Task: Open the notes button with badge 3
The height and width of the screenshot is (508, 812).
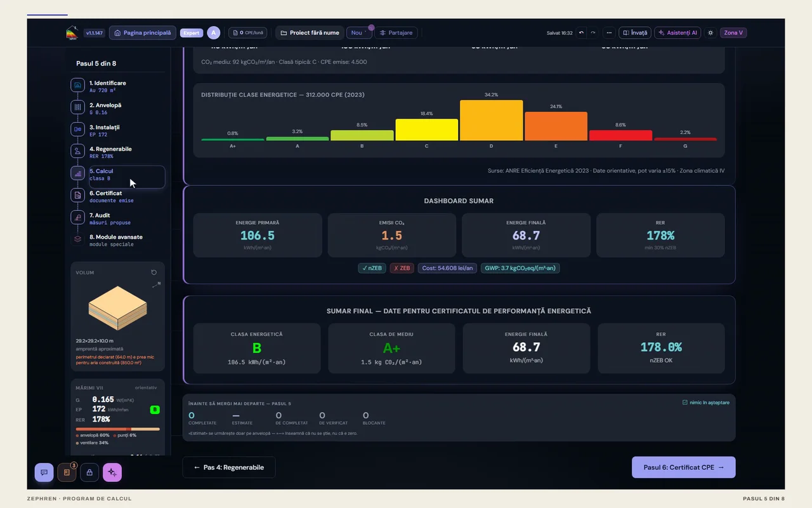Action: 67,472
